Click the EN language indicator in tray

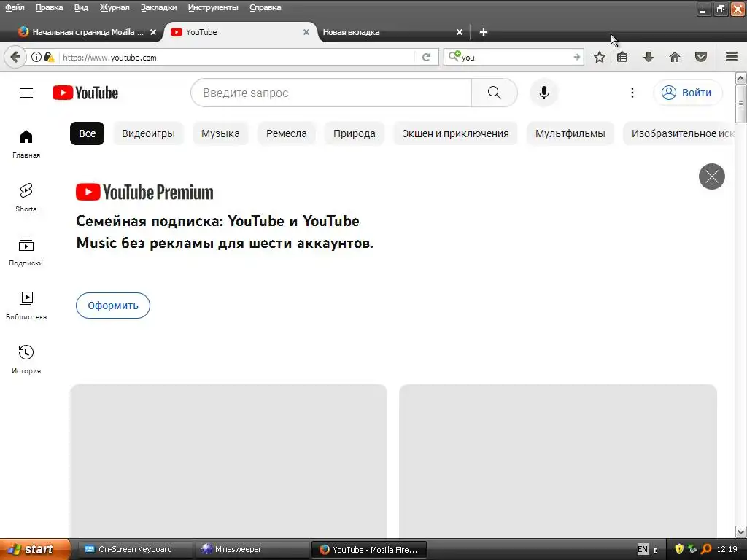click(642, 549)
